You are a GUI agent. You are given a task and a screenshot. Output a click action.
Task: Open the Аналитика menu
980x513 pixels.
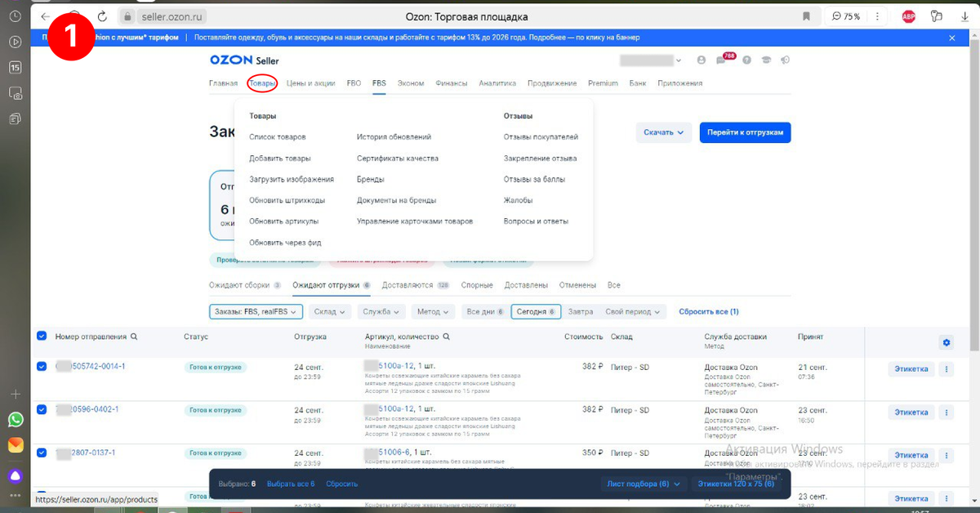[x=497, y=83]
